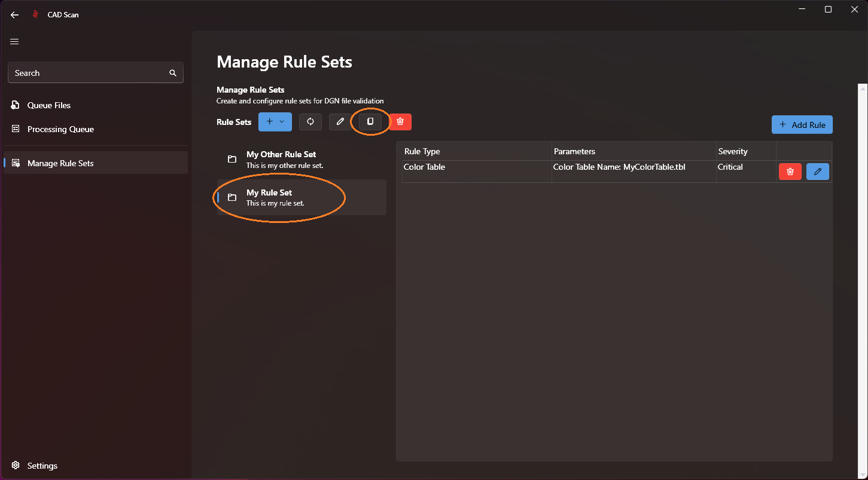This screenshot has height=480, width=868.
Task: Select My Other Rule Set
Action: pos(281,159)
